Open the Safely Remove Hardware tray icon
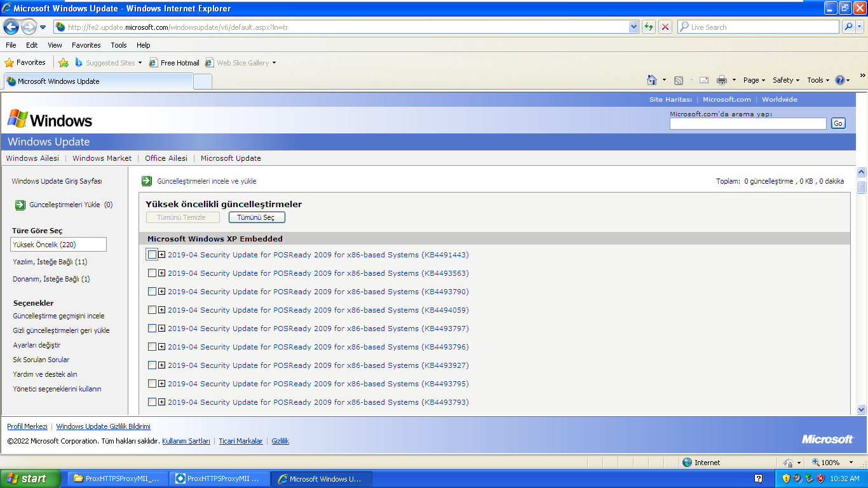Screen dimensions: 868x488 pos(809,478)
